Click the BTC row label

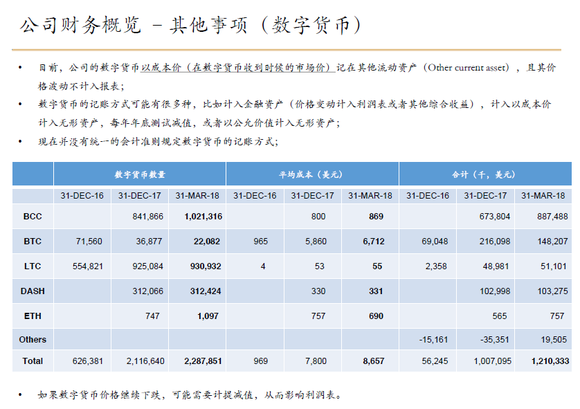pos(33,241)
